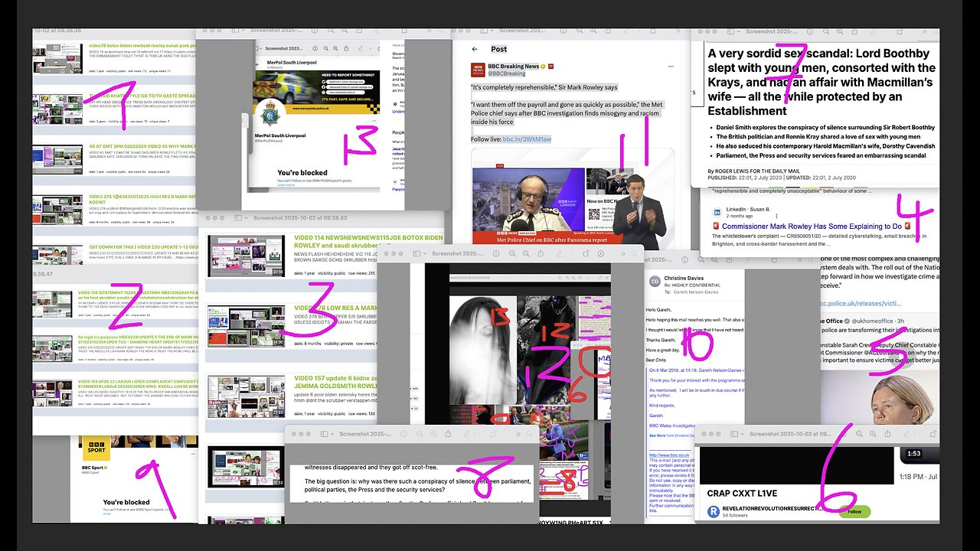Open sidebar dropdown in Lord Boothby article window
Image resolution: width=980 pixels, height=551 pixels.
[739, 31]
